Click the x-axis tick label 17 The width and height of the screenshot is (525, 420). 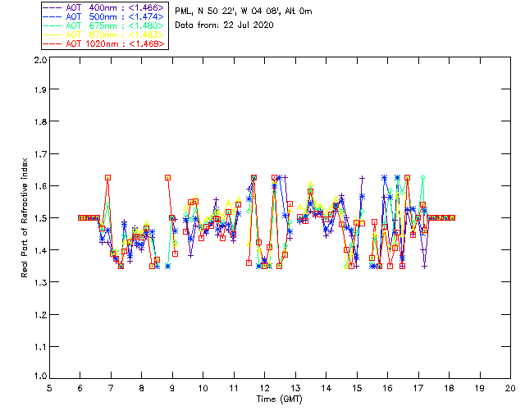[418, 388]
